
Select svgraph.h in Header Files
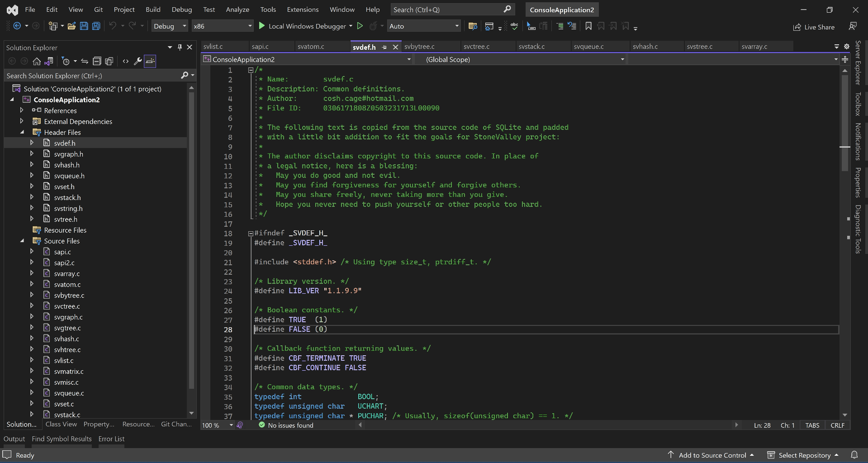pyautogui.click(x=68, y=154)
